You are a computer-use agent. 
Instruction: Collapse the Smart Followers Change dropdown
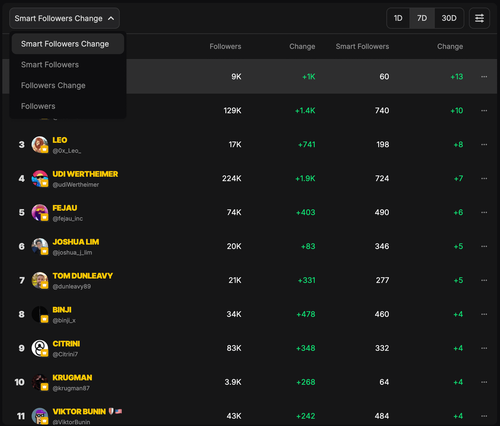(x=64, y=18)
